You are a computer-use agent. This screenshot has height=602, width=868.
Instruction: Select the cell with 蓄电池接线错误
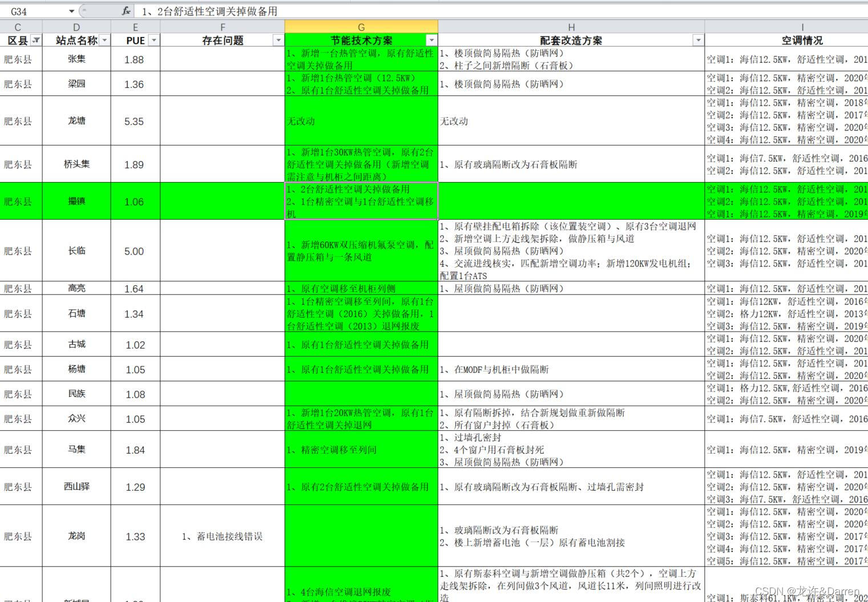pos(221,536)
